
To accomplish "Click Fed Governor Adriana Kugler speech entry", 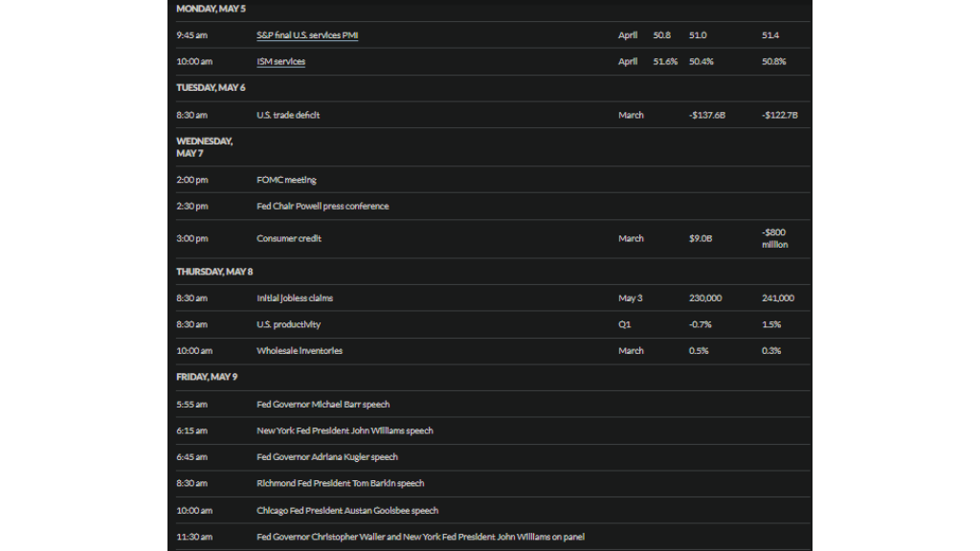I will tap(327, 456).
